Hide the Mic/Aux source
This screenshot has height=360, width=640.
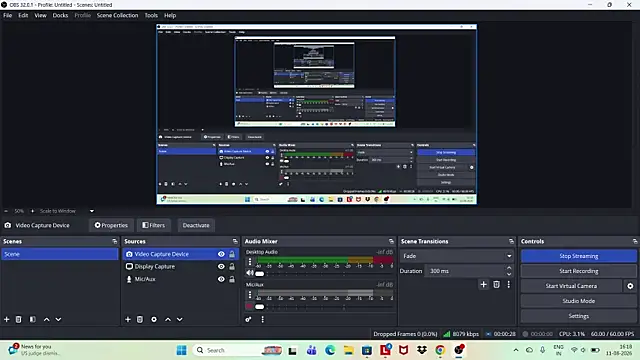pos(221,279)
